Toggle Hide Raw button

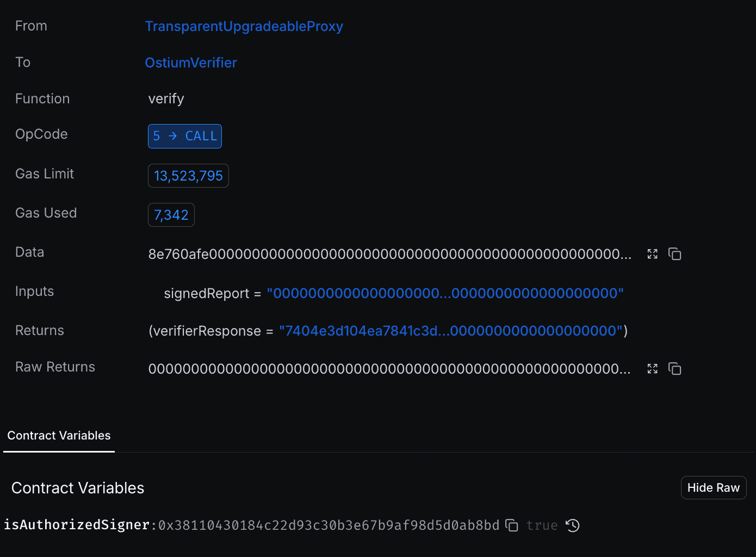(714, 488)
